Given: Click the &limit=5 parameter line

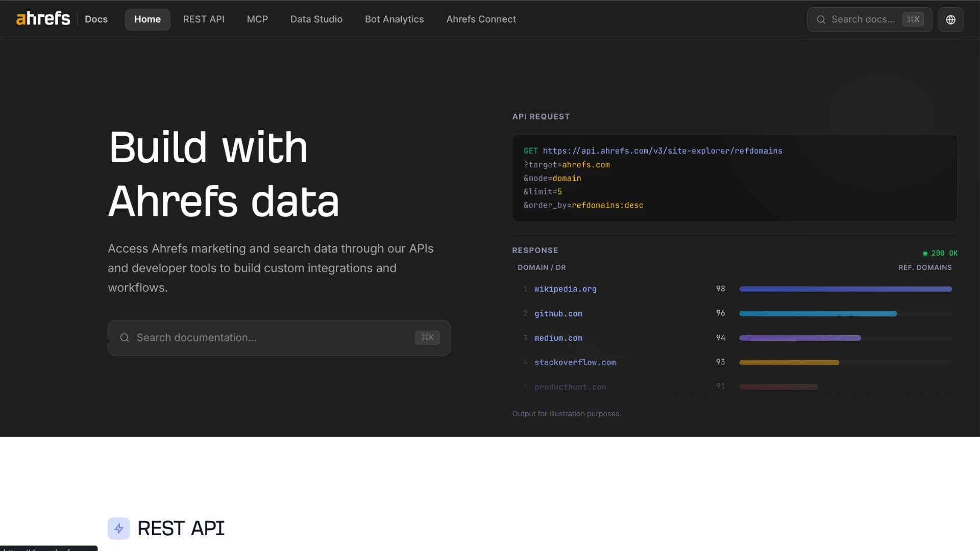Looking at the screenshot, I should pyautogui.click(x=543, y=191).
